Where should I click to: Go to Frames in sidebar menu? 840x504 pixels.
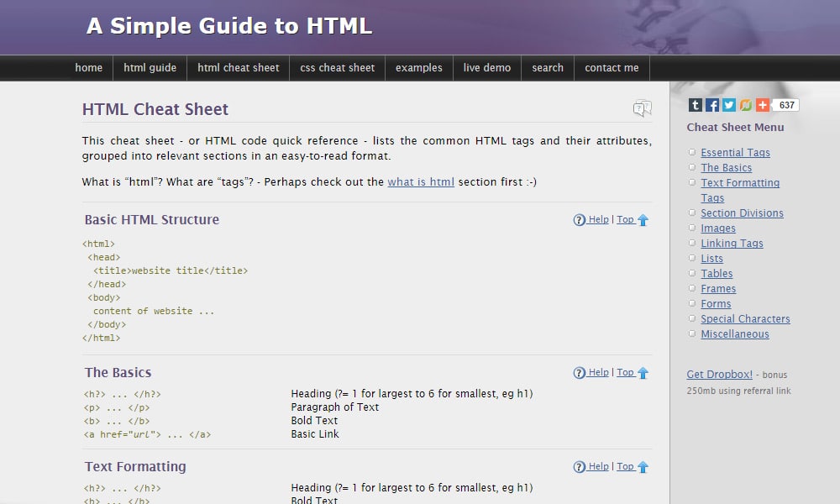coord(718,289)
